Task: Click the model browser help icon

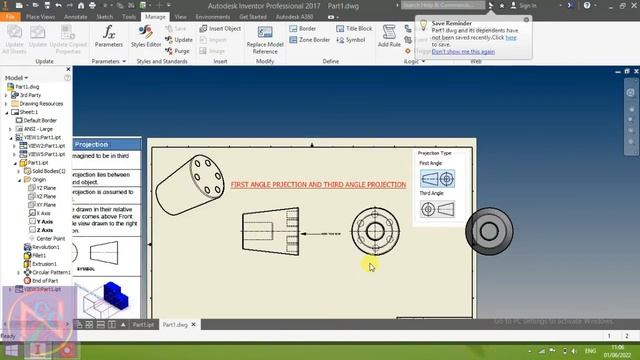Action: (x=67, y=78)
